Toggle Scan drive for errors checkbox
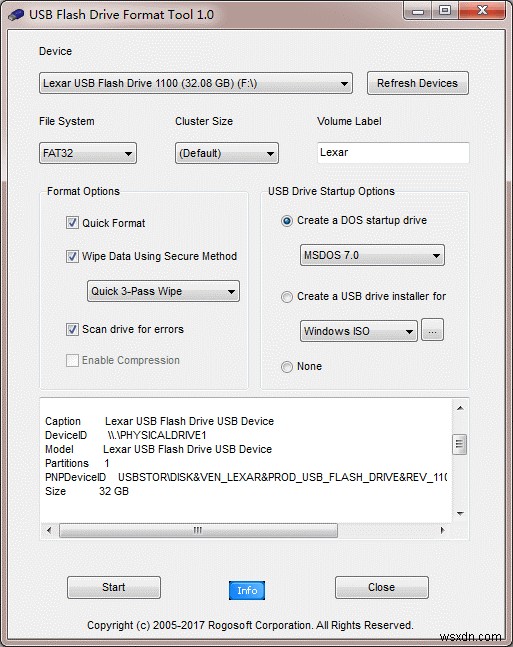 (72, 329)
